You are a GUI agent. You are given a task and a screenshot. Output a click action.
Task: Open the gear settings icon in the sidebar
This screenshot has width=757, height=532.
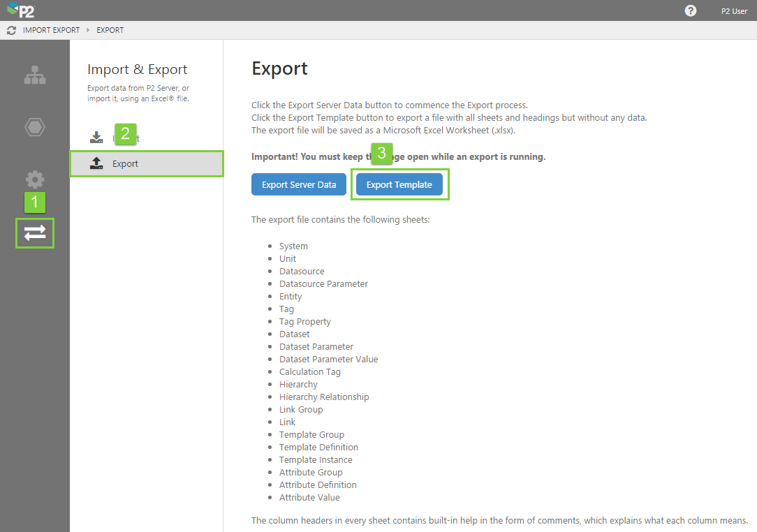(x=34, y=179)
